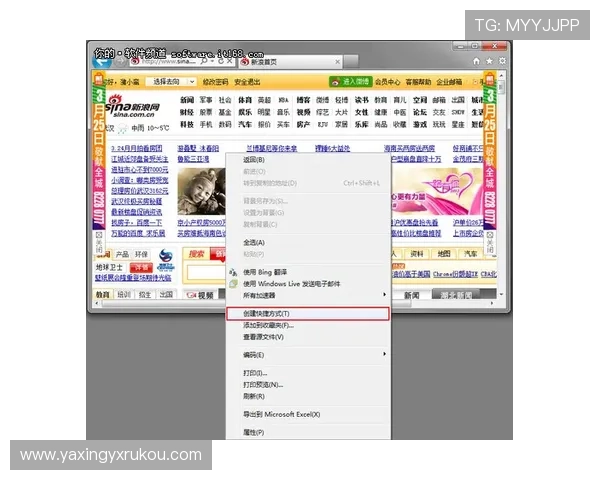600x480 pixels.
Task: Open 博客 channel link
Action: tap(303, 100)
